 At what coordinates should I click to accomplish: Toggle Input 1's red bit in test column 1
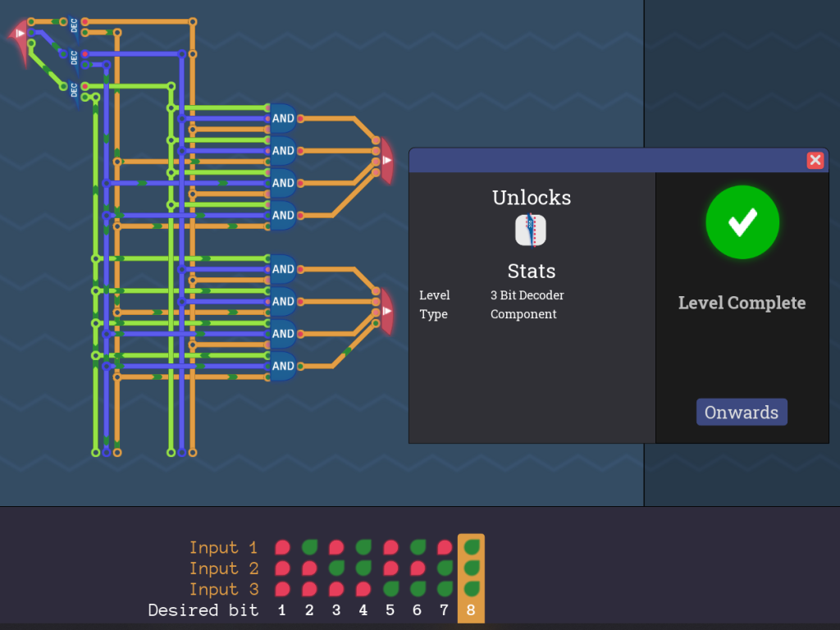281,547
